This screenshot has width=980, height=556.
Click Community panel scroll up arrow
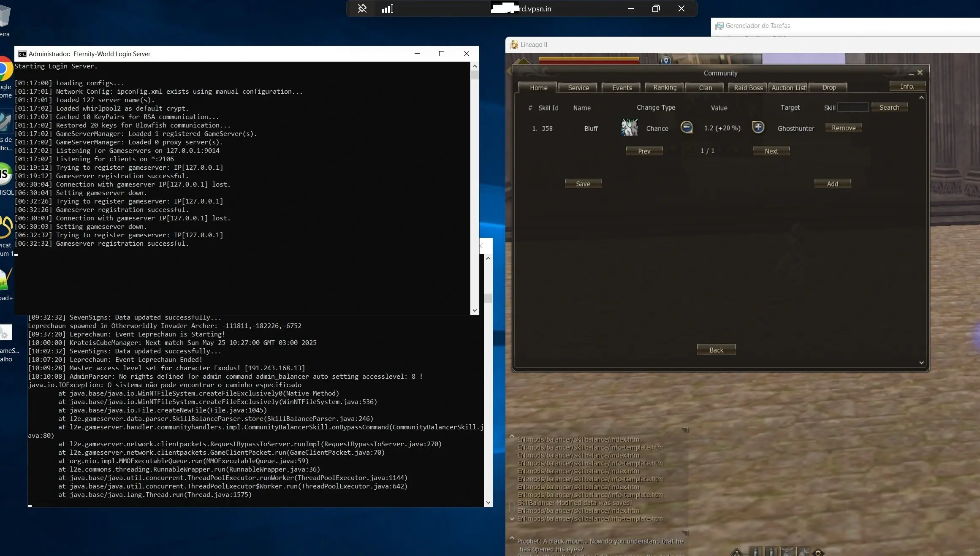(x=921, y=98)
